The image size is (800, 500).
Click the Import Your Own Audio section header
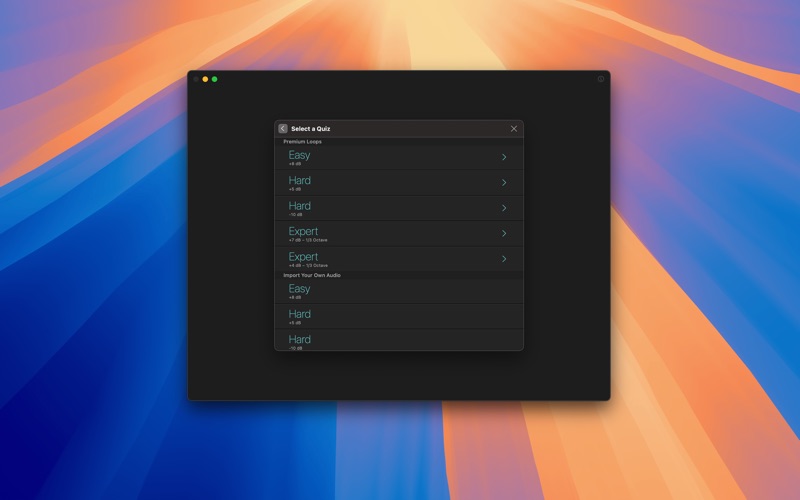tap(312, 275)
